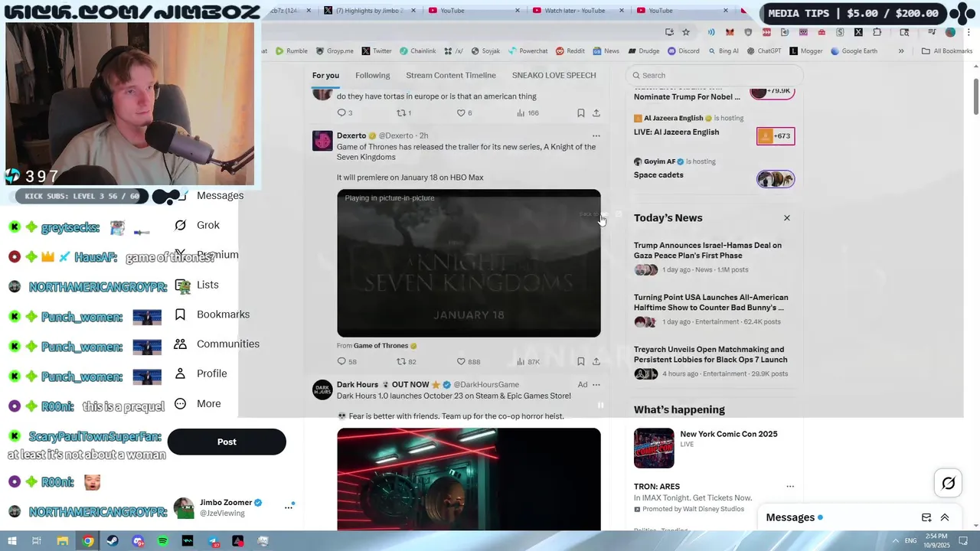980x551 pixels.
Task: Open the Discord bookmark
Action: coord(683,51)
